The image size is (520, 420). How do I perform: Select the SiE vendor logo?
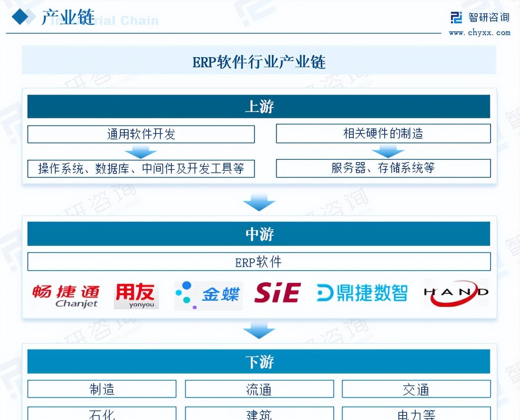277,294
